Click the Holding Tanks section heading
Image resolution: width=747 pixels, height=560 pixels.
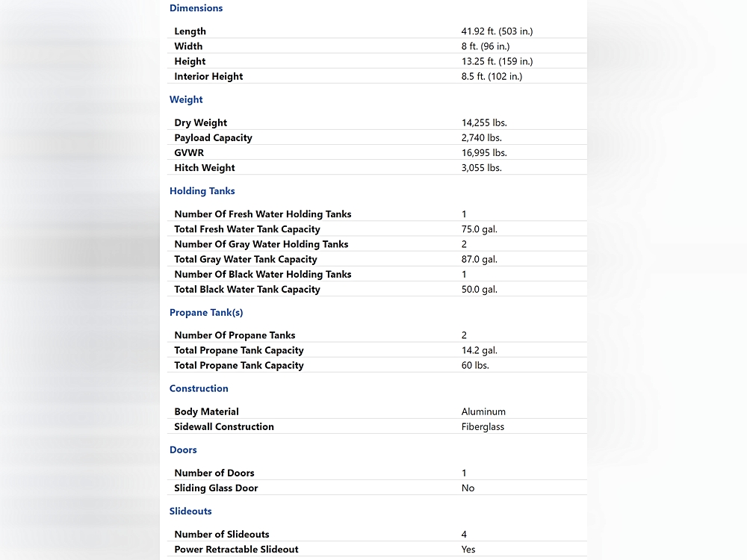[x=202, y=191]
